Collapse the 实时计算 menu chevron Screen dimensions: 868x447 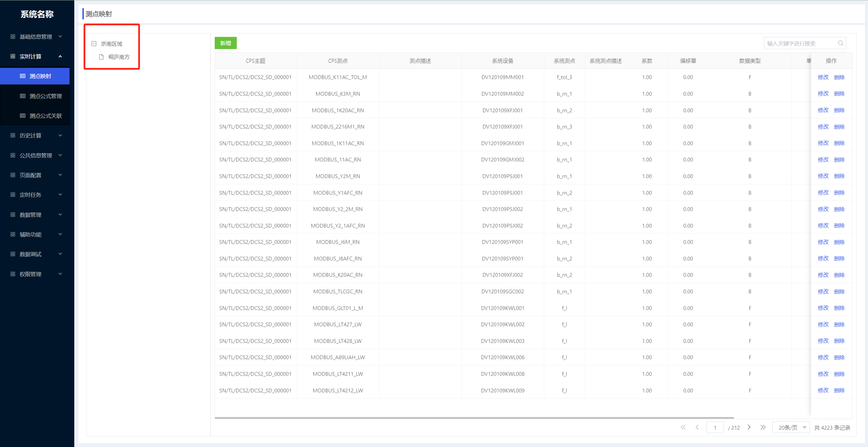[x=60, y=56]
